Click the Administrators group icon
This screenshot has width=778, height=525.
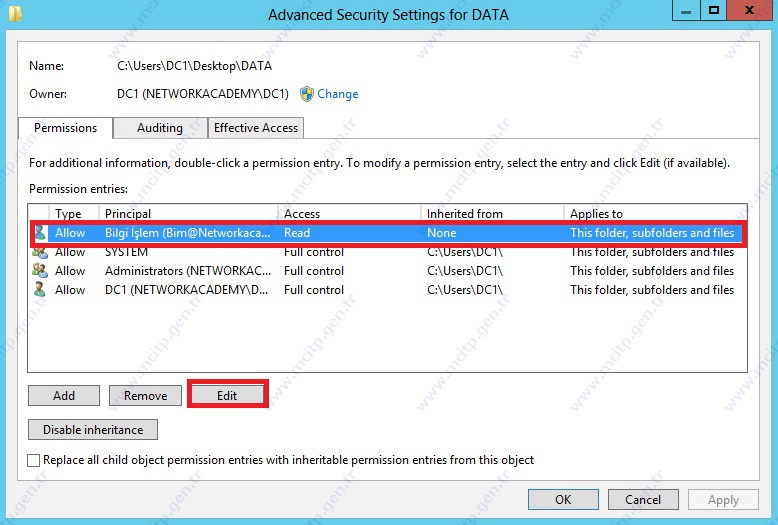point(40,270)
